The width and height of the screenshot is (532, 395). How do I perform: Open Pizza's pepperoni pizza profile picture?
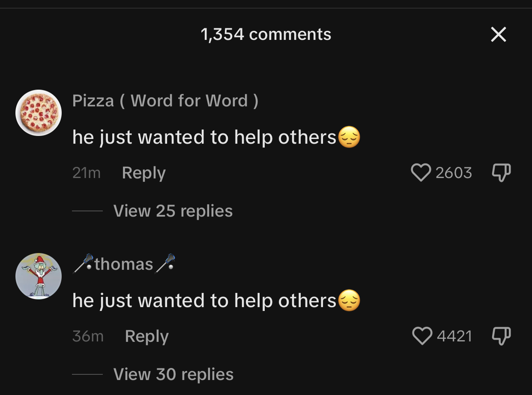click(x=39, y=113)
